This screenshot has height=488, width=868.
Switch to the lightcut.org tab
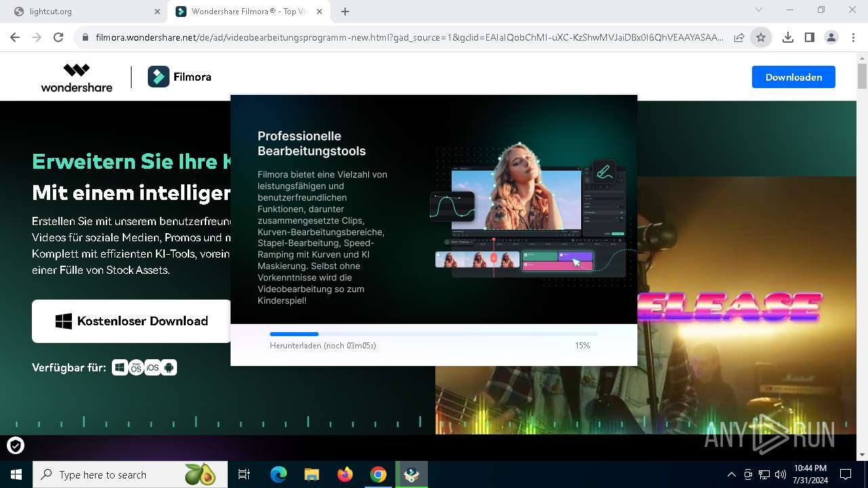tap(88, 12)
